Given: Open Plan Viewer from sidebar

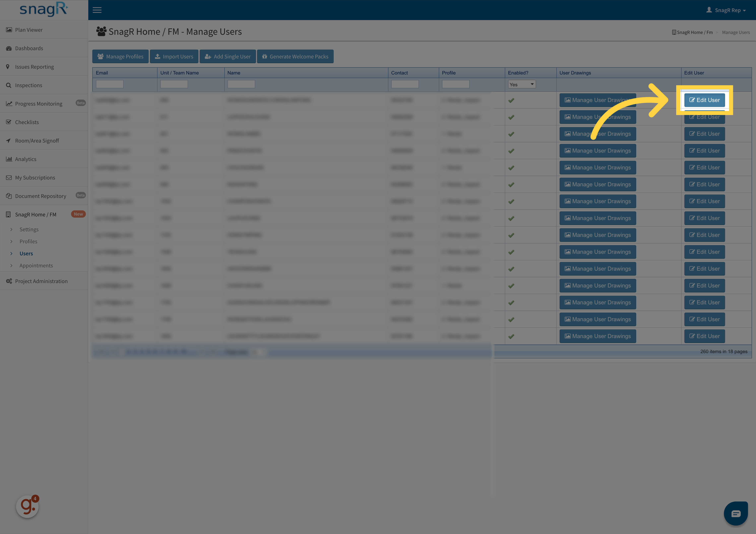Looking at the screenshot, I should click(29, 30).
